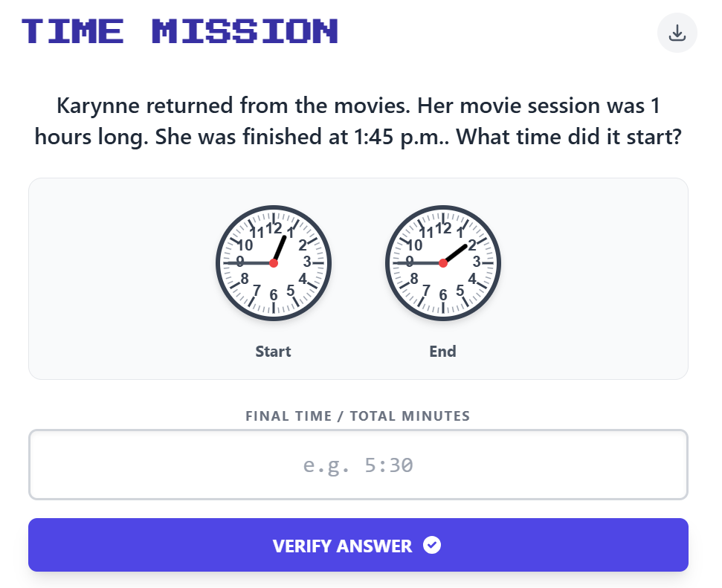722x588 pixels.
Task: Click the TIME MISSION title
Action: (180, 31)
